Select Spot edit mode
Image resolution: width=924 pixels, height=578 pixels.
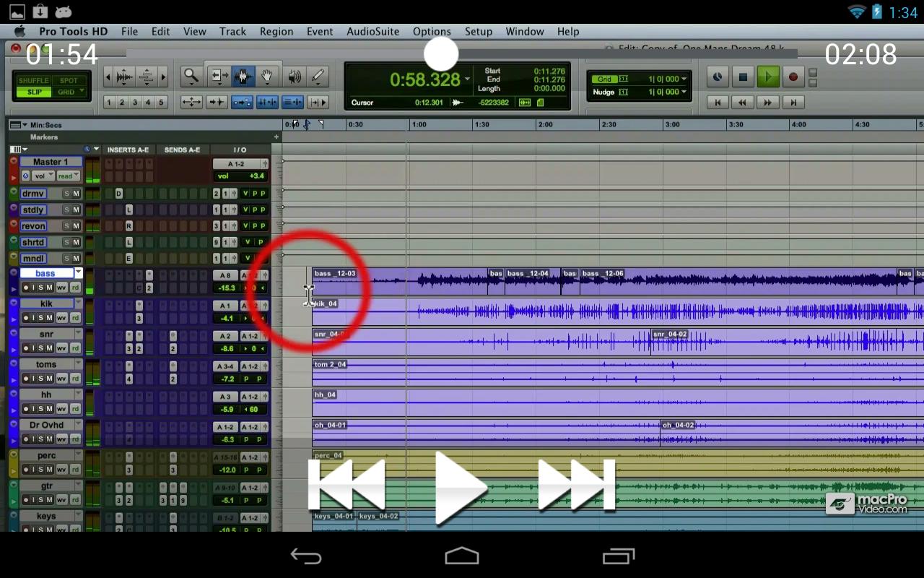(x=69, y=80)
